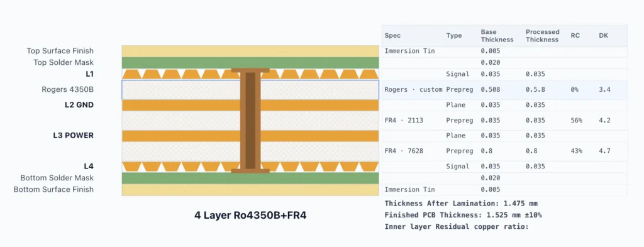
Task: Click the Thickness After Lamination: 1.475 mm text
Action: pyautogui.click(x=461, y=203)
